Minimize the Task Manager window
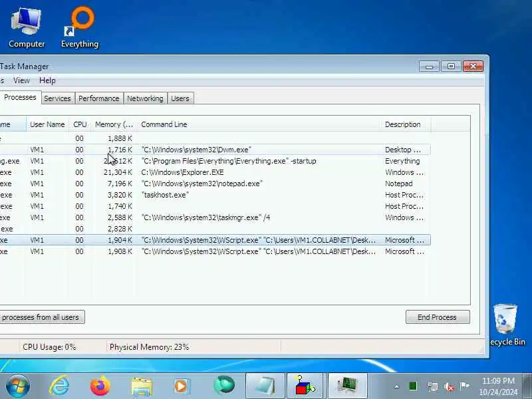 [429, 66]
